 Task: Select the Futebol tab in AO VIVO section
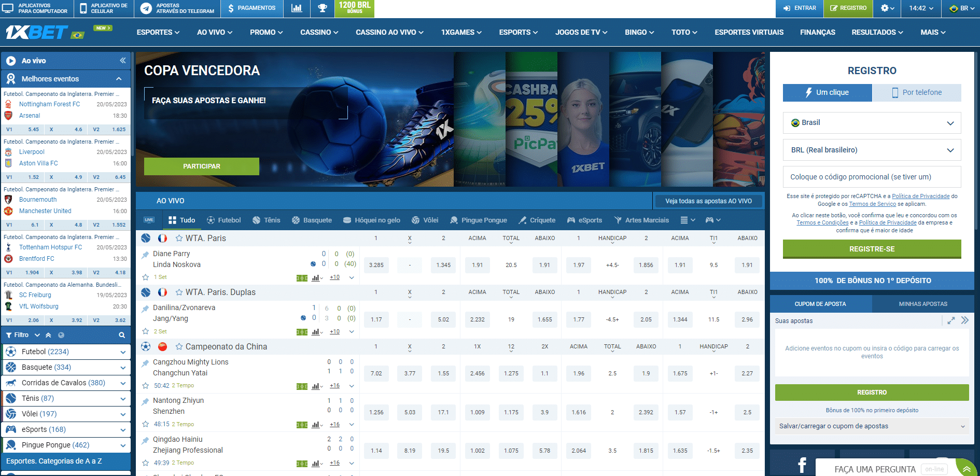[223, 220]
